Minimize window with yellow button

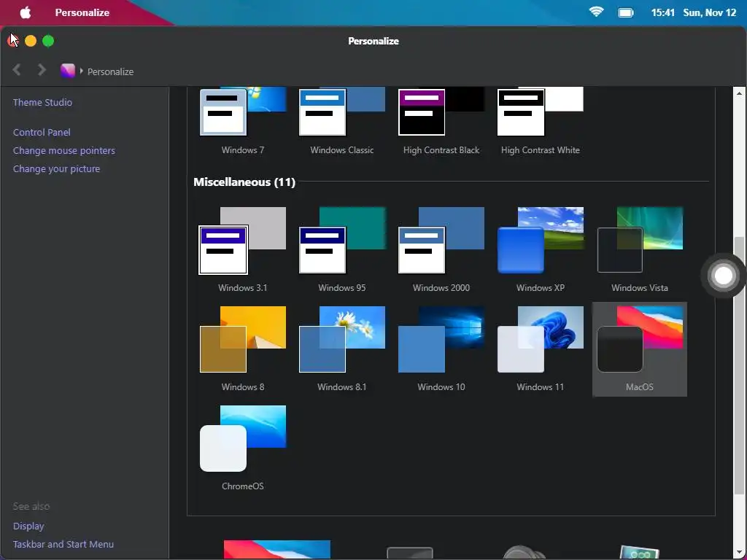pos(31,41)
